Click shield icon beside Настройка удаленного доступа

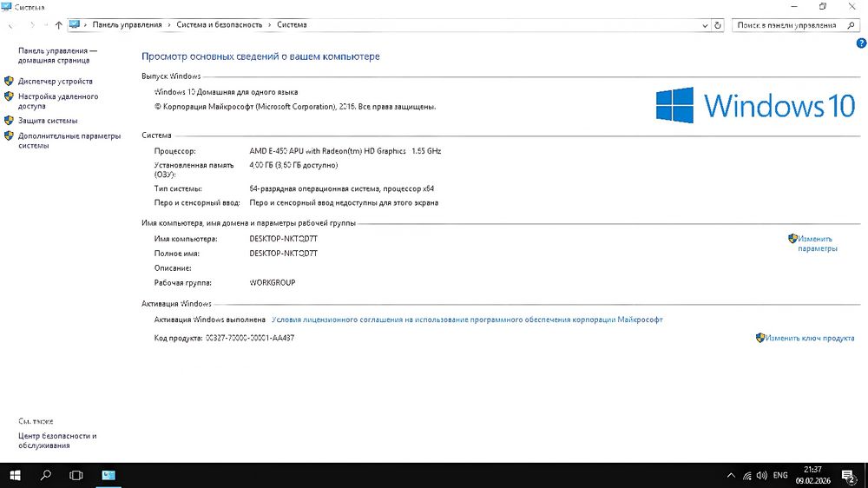pos(9,96)
